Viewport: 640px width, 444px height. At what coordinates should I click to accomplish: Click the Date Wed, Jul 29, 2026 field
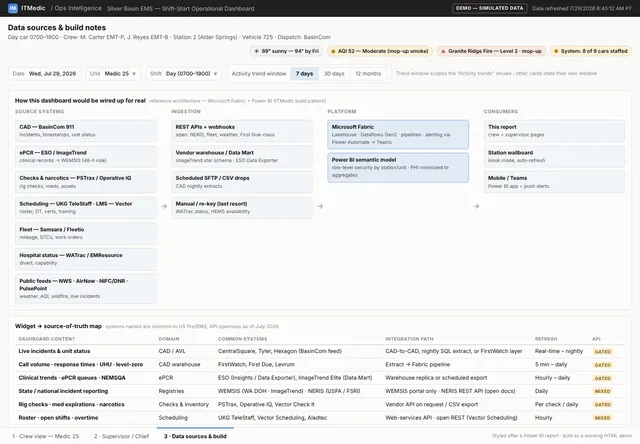tap(44, 74)
